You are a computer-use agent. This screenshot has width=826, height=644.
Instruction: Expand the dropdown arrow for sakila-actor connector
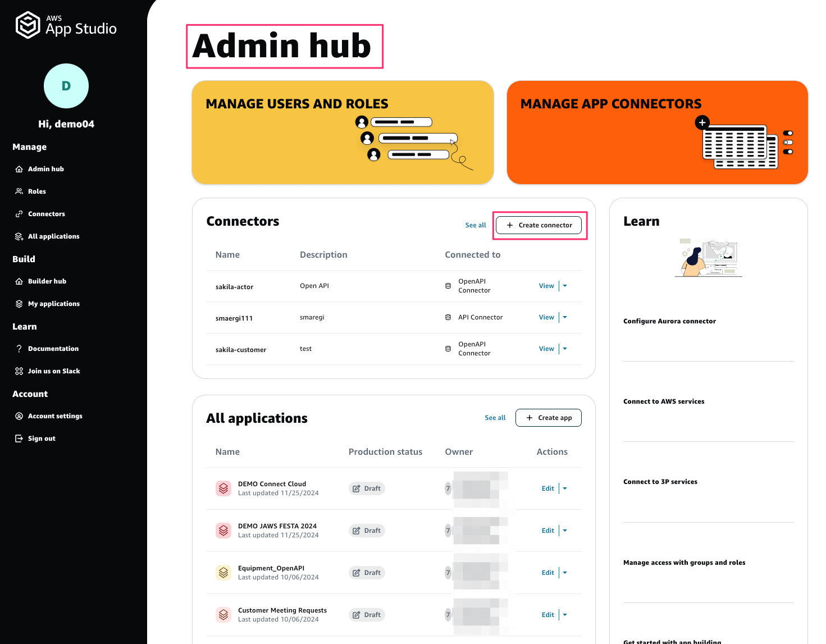point(565,286)
